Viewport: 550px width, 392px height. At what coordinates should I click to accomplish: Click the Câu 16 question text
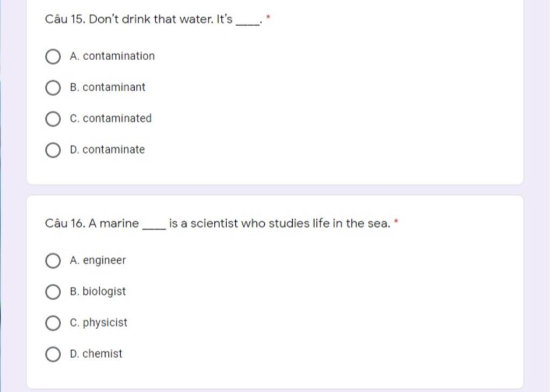(218, 223)
